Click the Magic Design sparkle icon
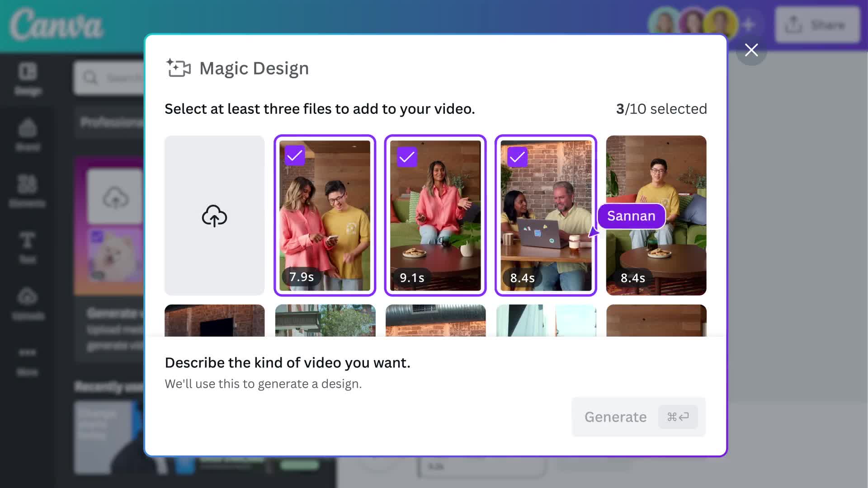Image resolution: width=868 pixels, height=488 pixels. pyautogui.click(x=178, y=68)
